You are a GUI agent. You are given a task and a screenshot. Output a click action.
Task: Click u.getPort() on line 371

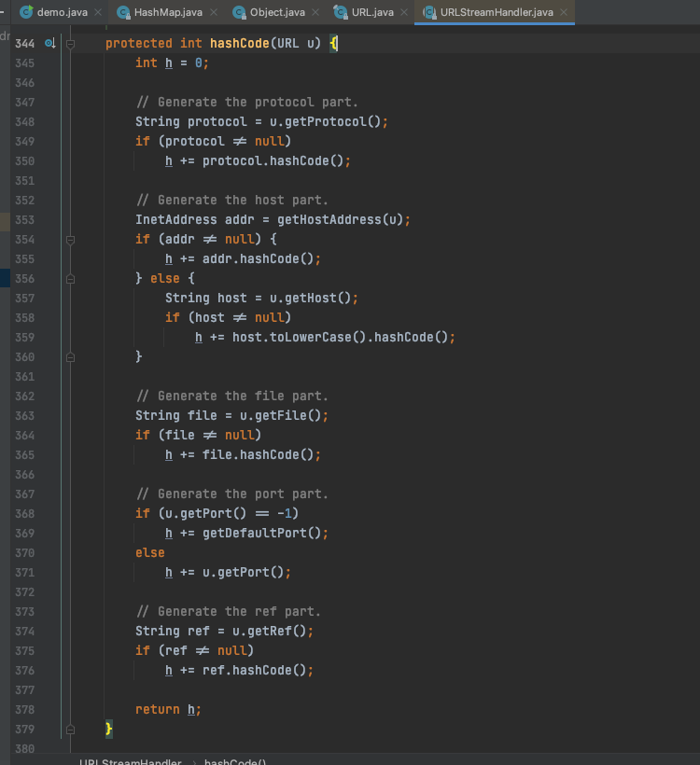pyautogui.click(x=243, y=572)
